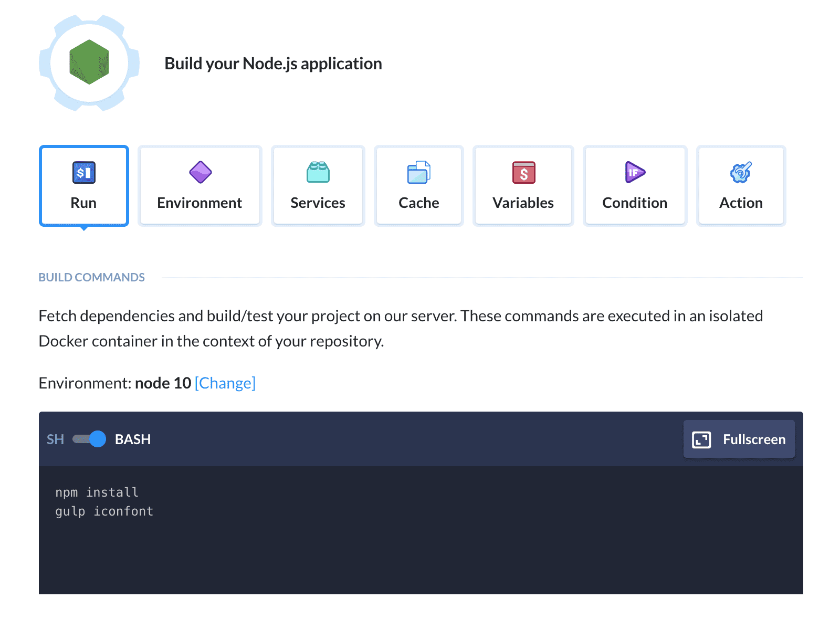Click the teal Services brick icon
Viewport: 840px width, 630px height.
pyautogui.click(x=318, y=172)
